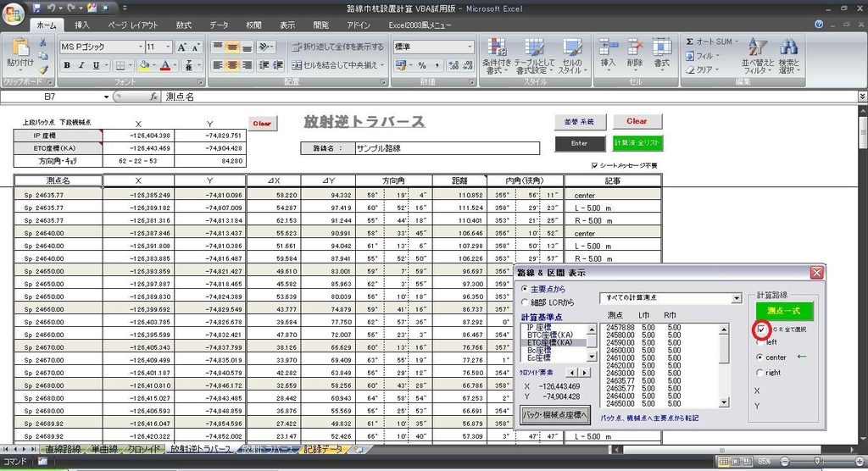Image resolution: width=868 pixels, height=471 pixels.
Task: Click the black Enter button
Action: [579, 143]
